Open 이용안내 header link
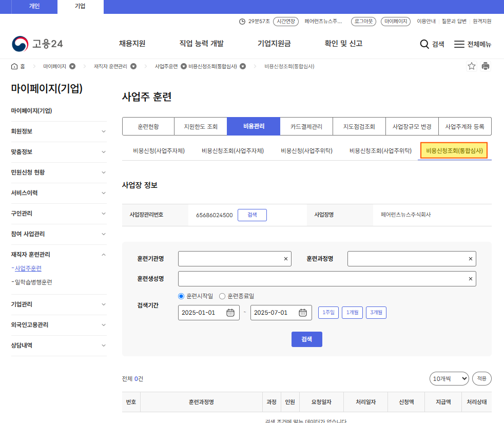Image resolution: width=504 pixels, height=423 pixels. tap(426, 21)
